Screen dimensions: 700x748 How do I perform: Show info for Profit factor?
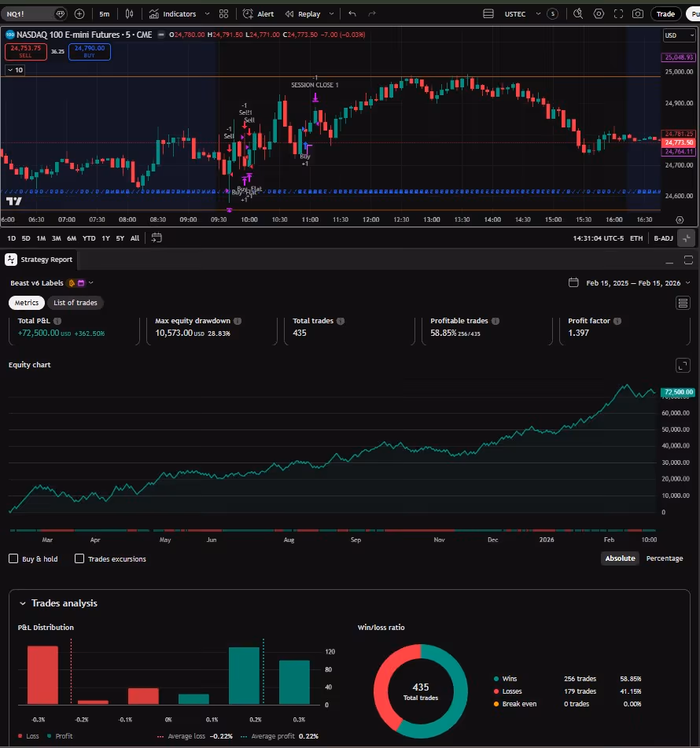[x=617, y=321]
